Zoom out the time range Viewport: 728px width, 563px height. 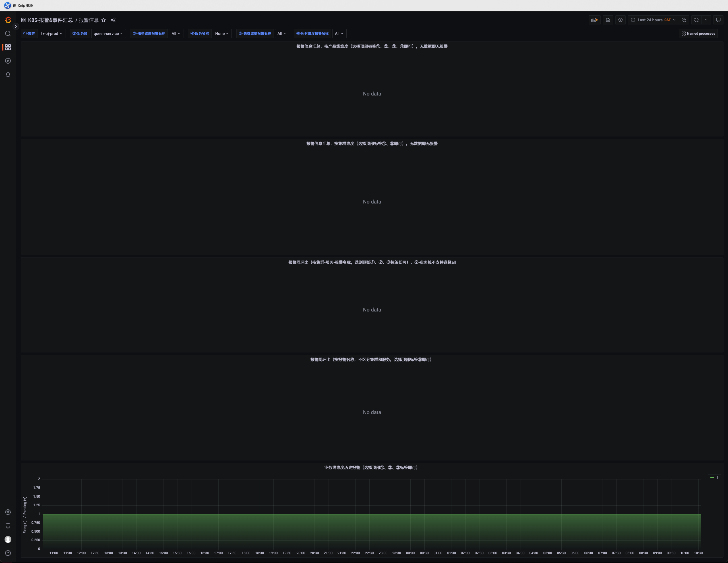(x=684, y=20)
